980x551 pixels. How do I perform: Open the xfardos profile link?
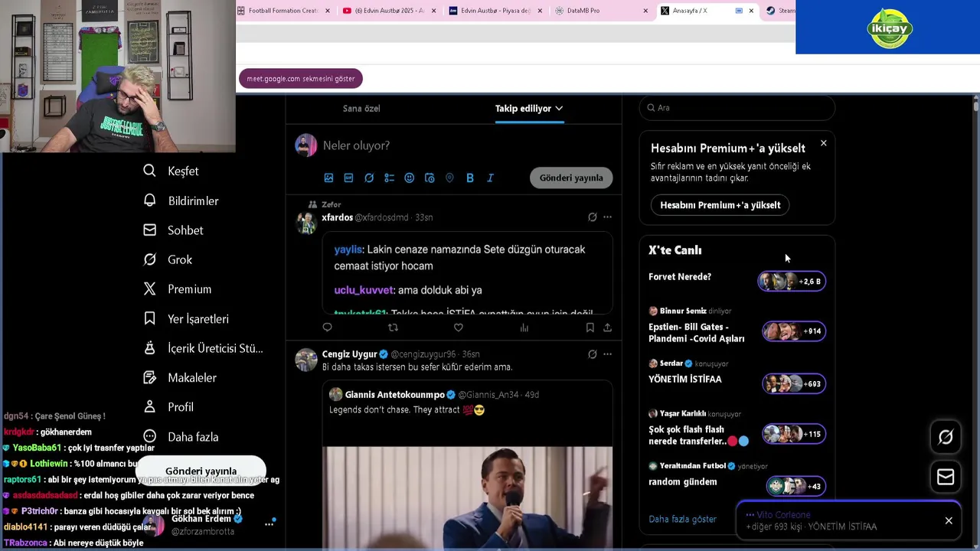point(337,217)
